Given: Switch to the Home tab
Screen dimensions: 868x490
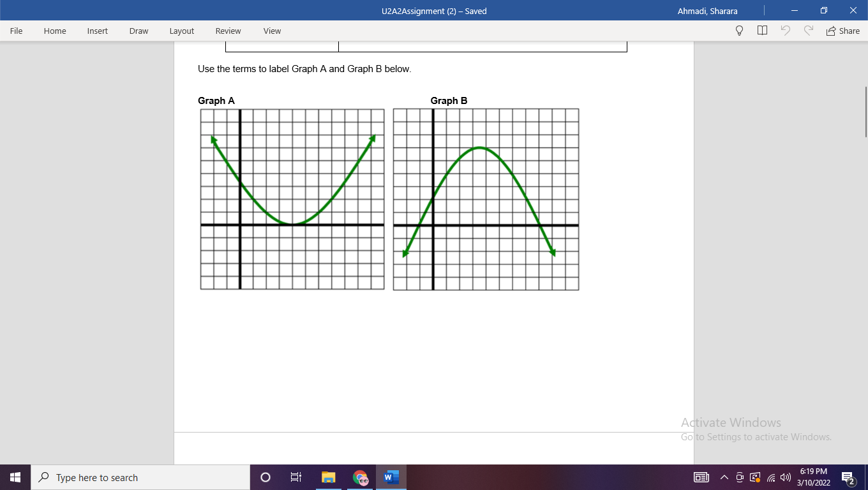Looking at the screenshot, I should (x=55, y=31).
